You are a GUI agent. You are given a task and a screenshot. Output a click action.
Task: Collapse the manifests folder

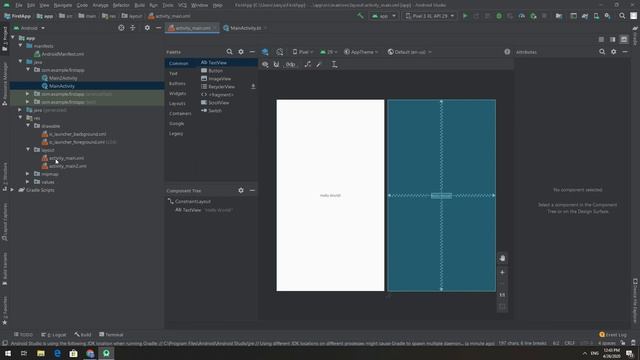point(21,46)
